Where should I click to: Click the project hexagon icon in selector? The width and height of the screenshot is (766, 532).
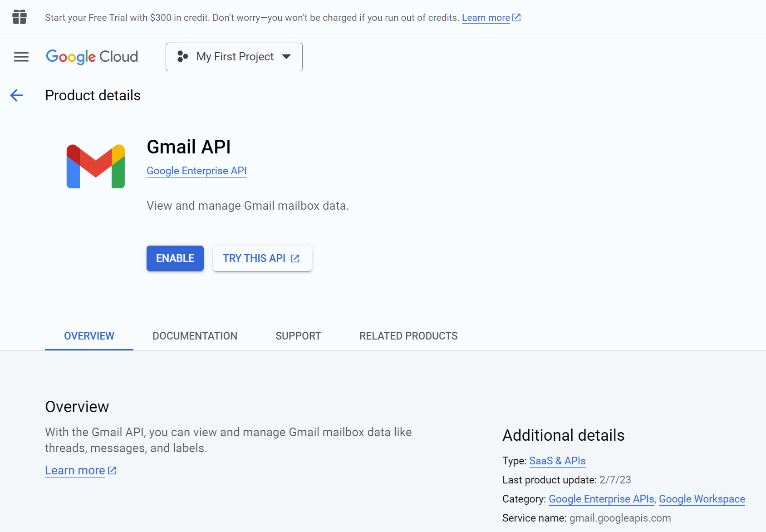(x=182, y=57)
